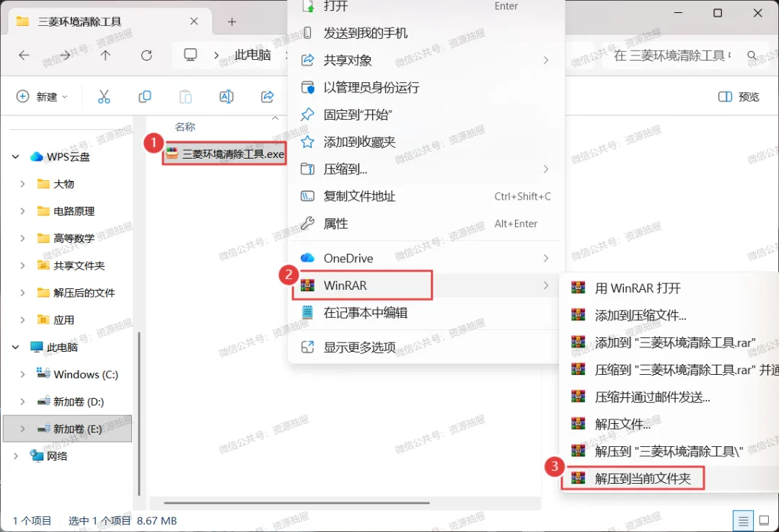Go up one folder level
This screenshot has width=779, height=532.
click(105, 55)
